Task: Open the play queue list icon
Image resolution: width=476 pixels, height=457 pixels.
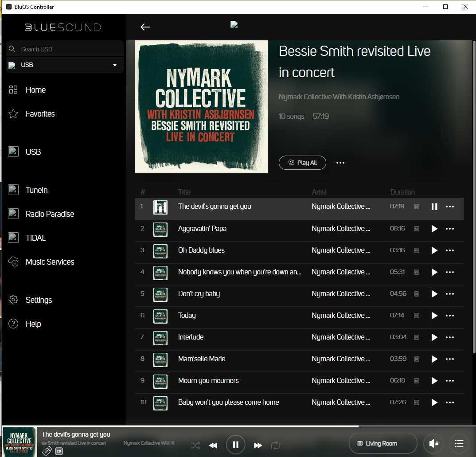Action: tap(459, 444)
